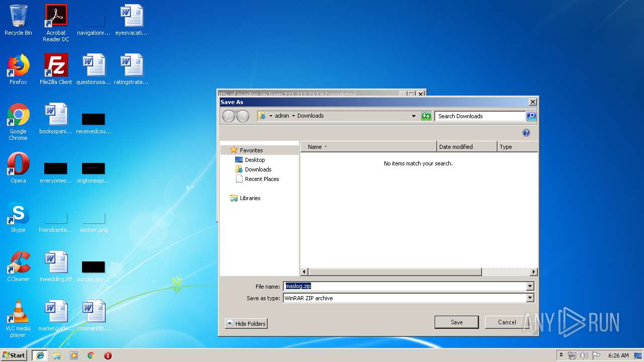
Task: Click the 6:26 AM taskbar clock
Action: (x=618, y=355)
